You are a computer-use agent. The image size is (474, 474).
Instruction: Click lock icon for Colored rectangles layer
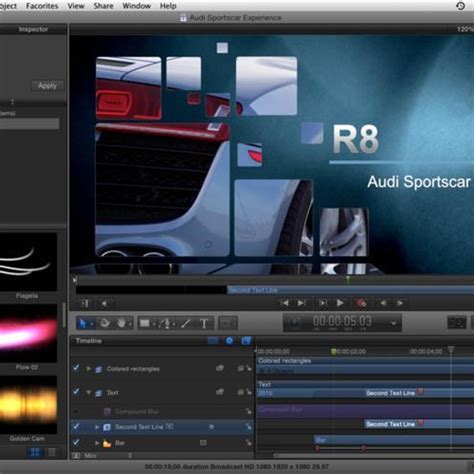point(249,368)
